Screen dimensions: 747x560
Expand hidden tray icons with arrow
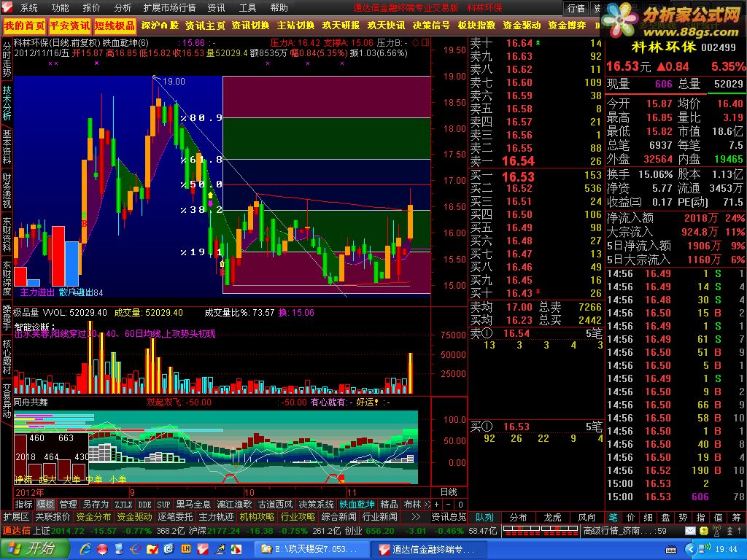click(x=690, y=550)
